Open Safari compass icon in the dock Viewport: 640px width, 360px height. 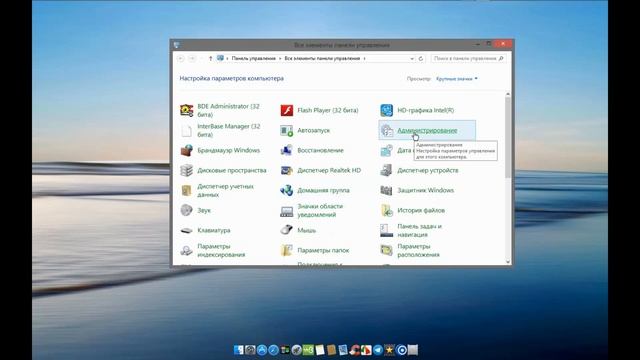(273, 350)
